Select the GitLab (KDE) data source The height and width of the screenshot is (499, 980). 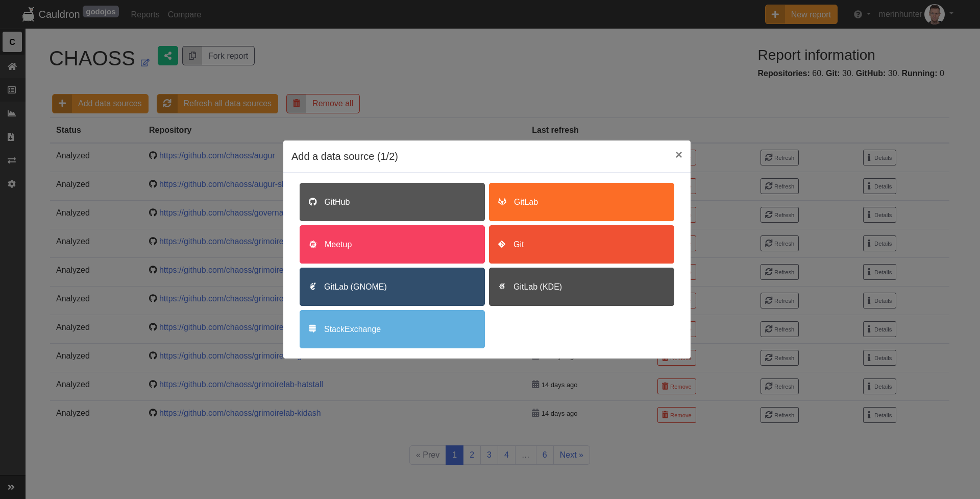581,287
